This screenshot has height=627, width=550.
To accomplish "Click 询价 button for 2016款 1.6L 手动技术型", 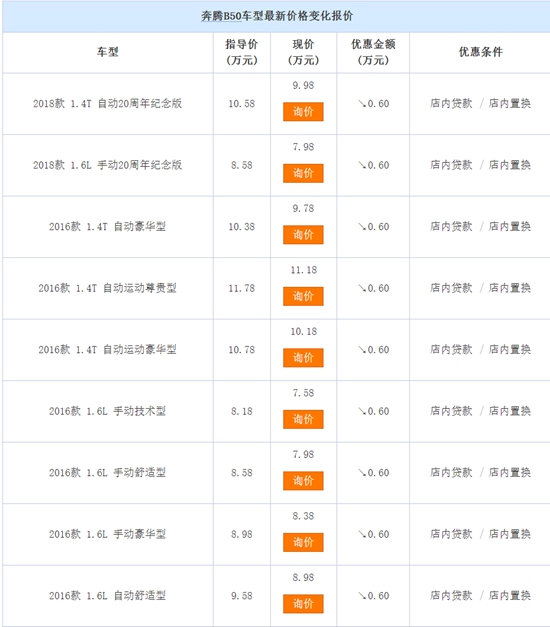I will pos(303,419).
